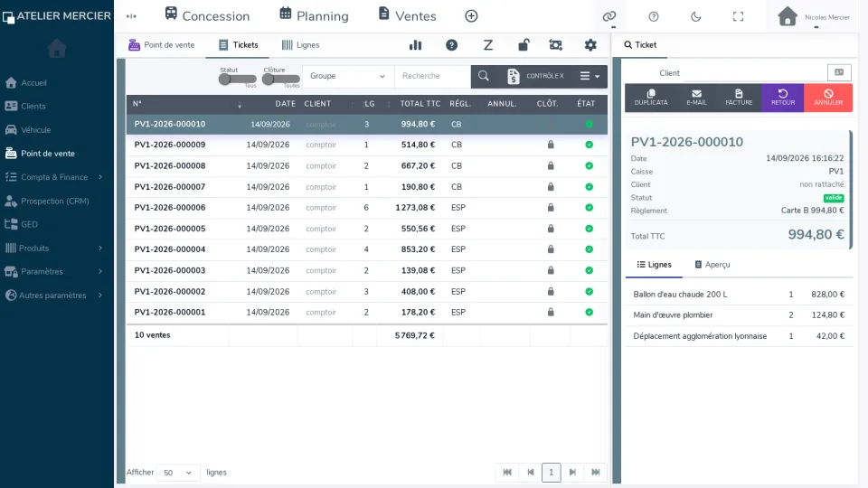
Task: Sort by the Total TTC column header
Action: click(x=420, y=104)
